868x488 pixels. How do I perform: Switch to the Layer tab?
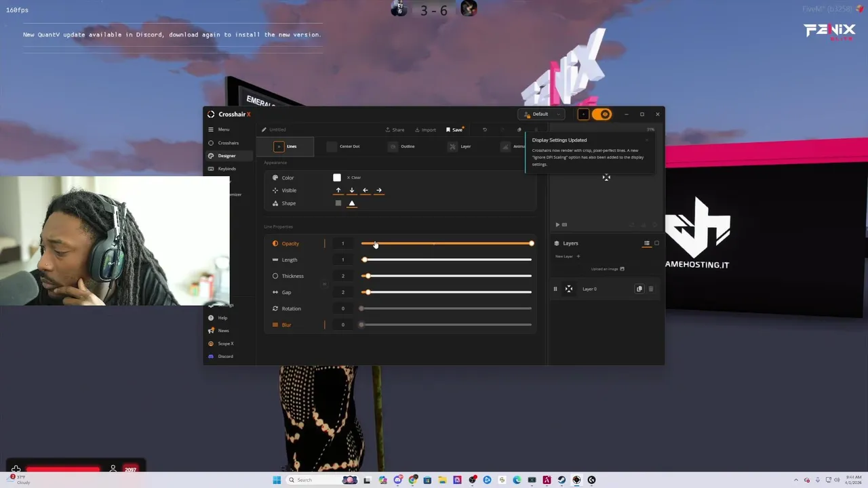tap(460, 146)
